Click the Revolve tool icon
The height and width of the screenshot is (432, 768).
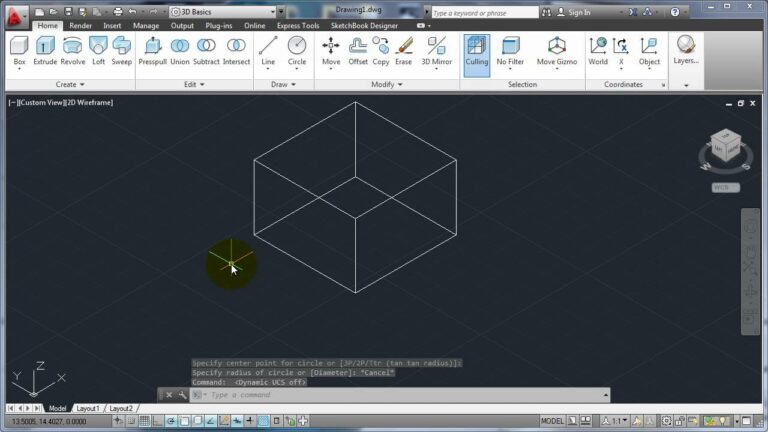pos(73,50)
